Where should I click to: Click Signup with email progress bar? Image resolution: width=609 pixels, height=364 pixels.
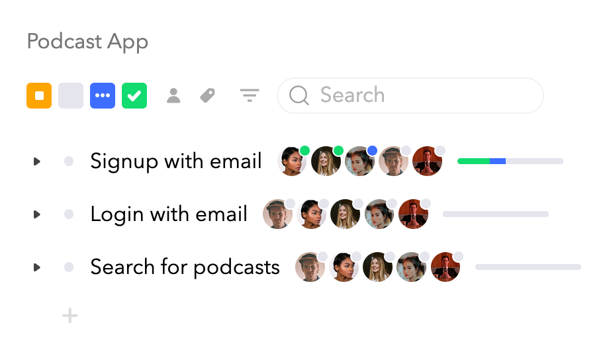click(510, 161)
